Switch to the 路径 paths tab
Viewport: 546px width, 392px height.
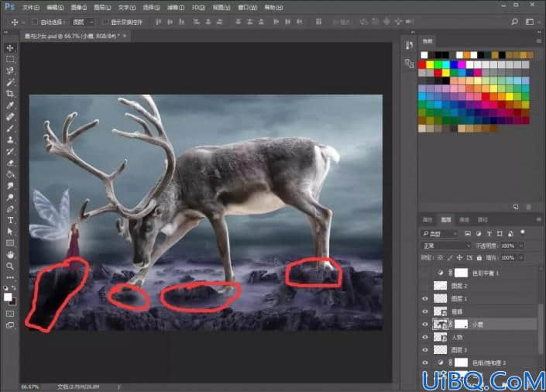pyautogui.click(x=482, y=219)
